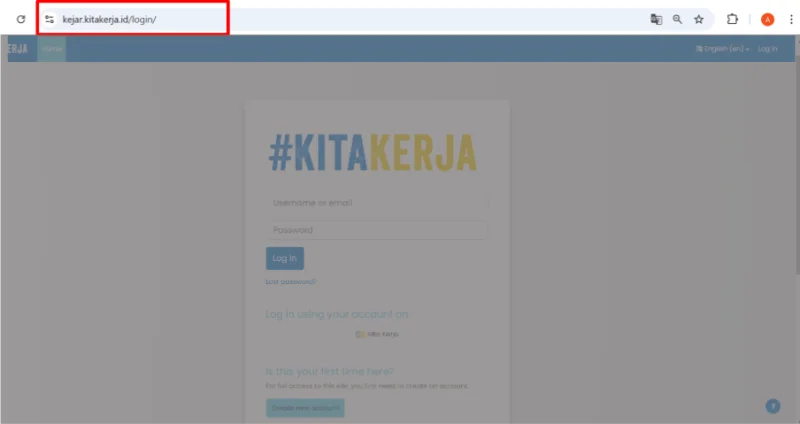Click the URL kejar.kitakerja.id/login/ in address bar

point(109,19)
